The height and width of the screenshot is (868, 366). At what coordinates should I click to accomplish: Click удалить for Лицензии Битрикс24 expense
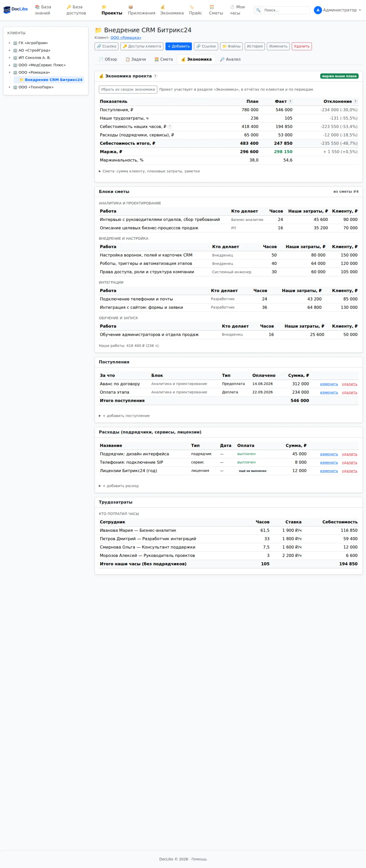coord(350,471)
